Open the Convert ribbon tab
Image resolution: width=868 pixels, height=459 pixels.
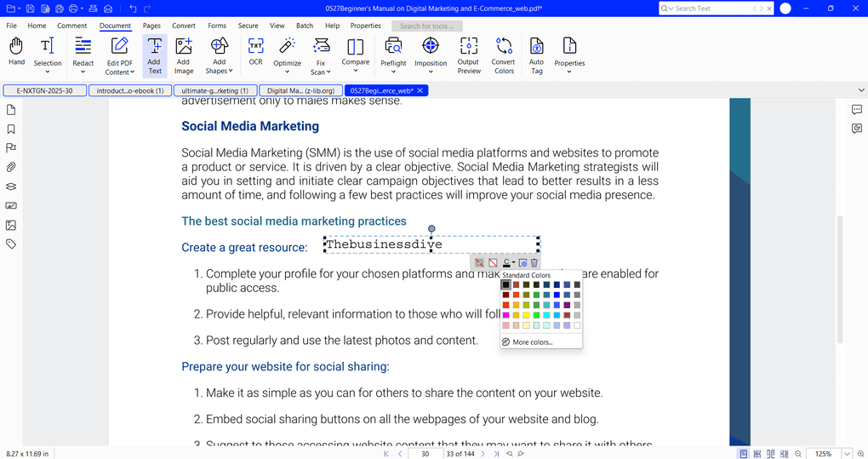pos(184,26)
